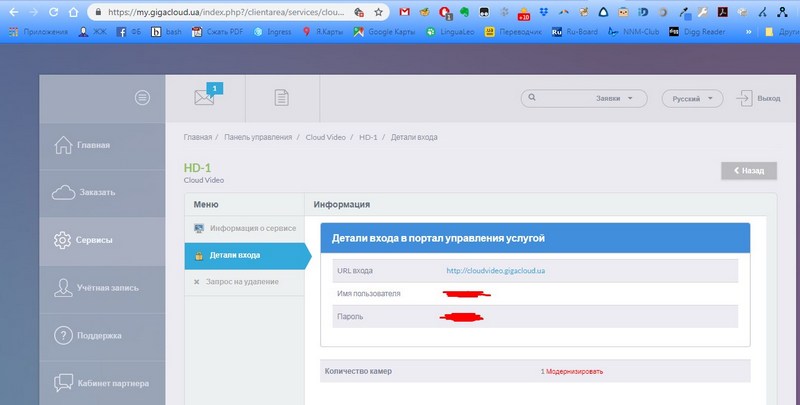Open the Digg Reader bookmark
The height and width of the screenshot is (405, 800).
[x=697, y=32]
